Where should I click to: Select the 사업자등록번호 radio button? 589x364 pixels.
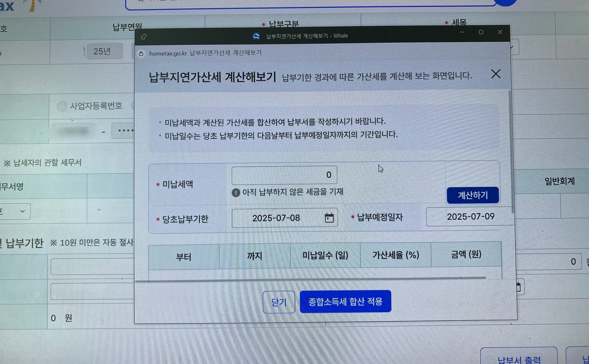tap(62, 106)
